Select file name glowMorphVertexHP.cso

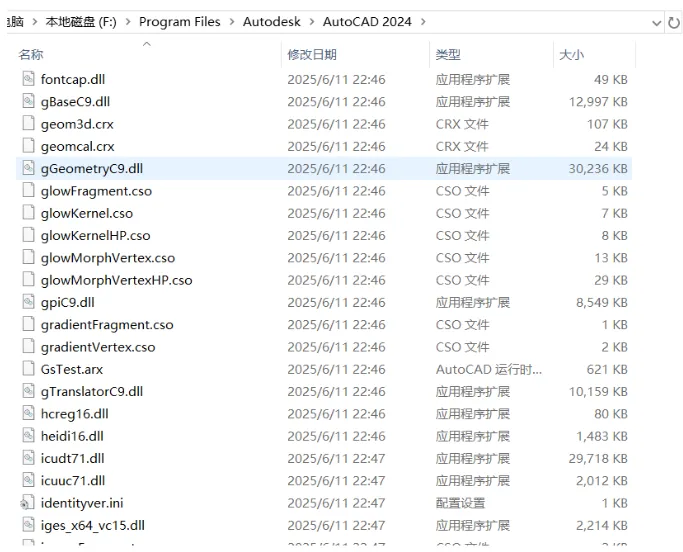116,280
